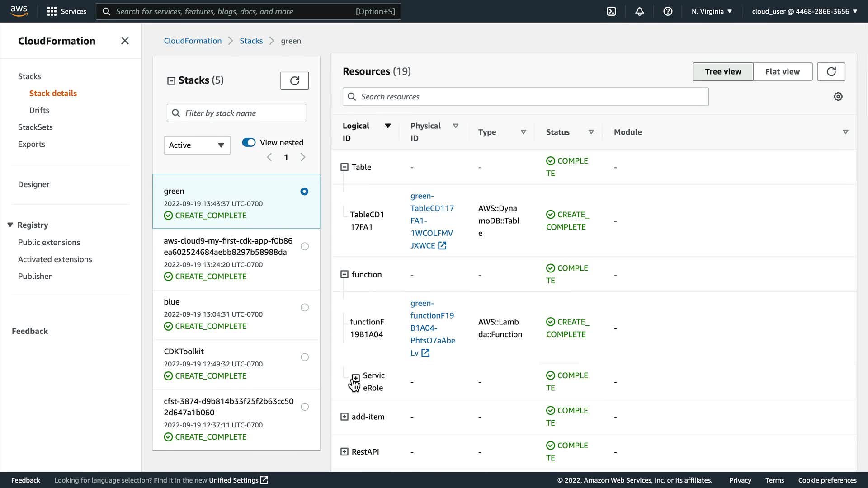This screenshot has width=868, height=488.
Task: Toggle the View nested switch
Action: pyautogui.click(x=249, y=142)
